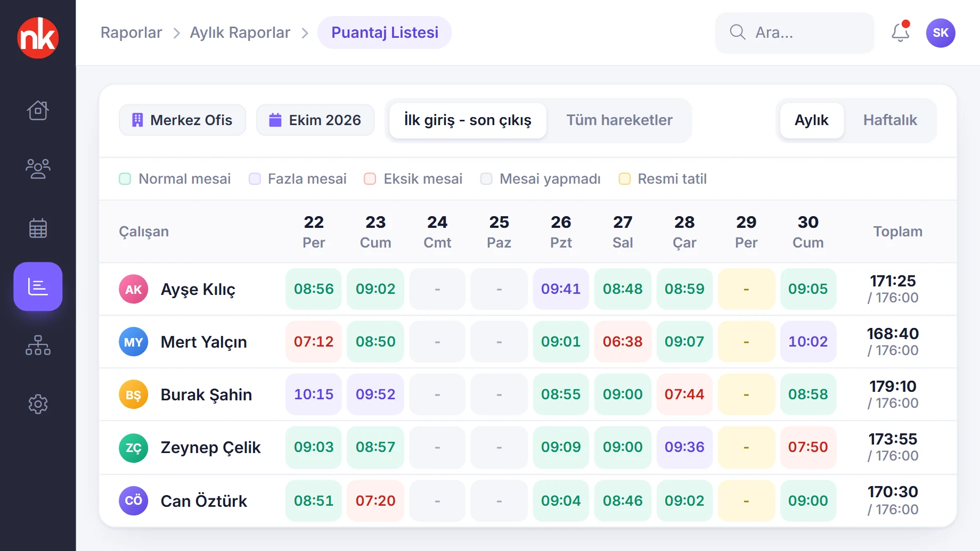Click the Puantaj Listesi breadcrumb pill
The image size is (980, 551).
[x=385, y=32]
